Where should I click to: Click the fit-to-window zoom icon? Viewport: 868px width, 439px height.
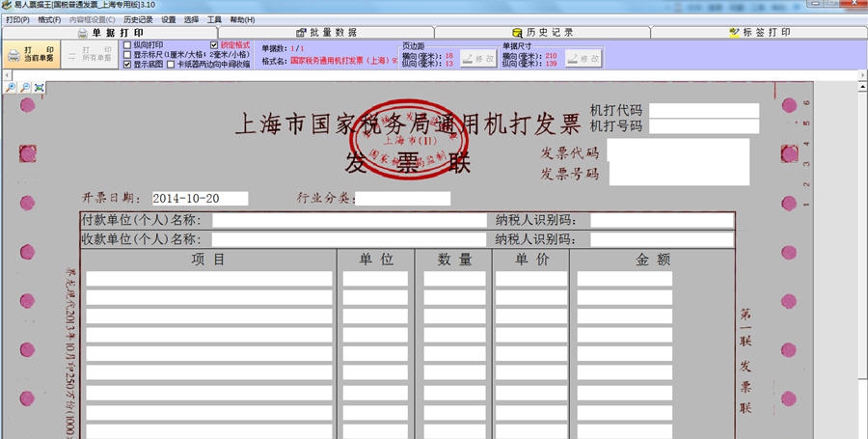point(40,88)
